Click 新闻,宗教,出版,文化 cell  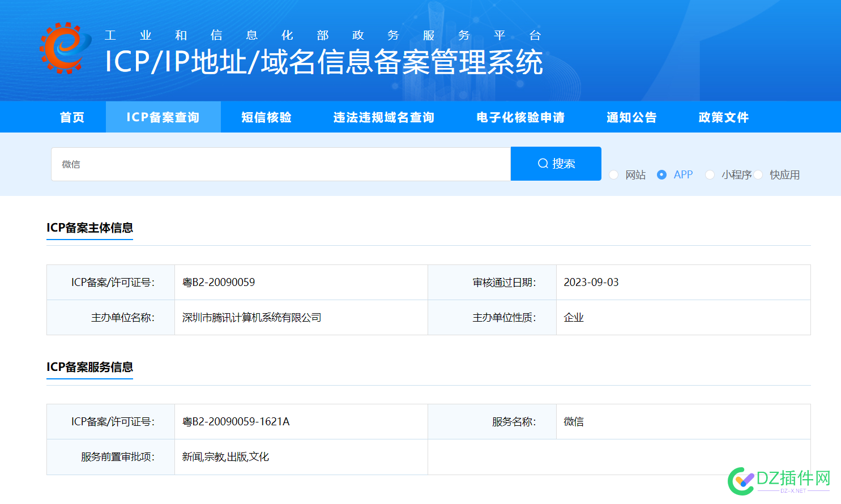[301, 457]
